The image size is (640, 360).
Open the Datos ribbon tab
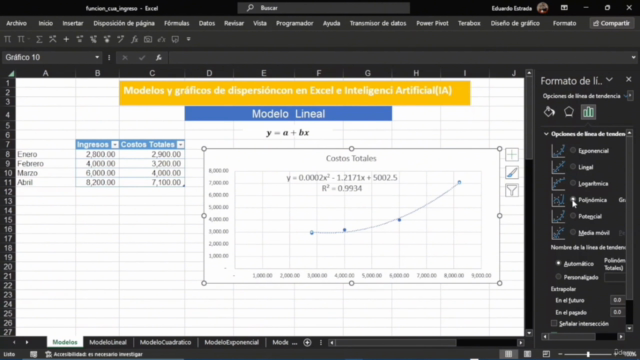207,23
